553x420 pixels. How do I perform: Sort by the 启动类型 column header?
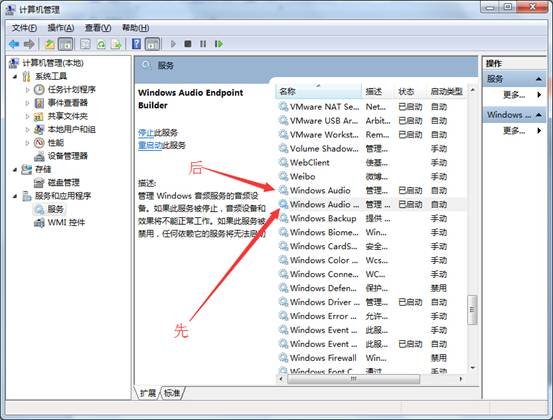coord(446,91)
